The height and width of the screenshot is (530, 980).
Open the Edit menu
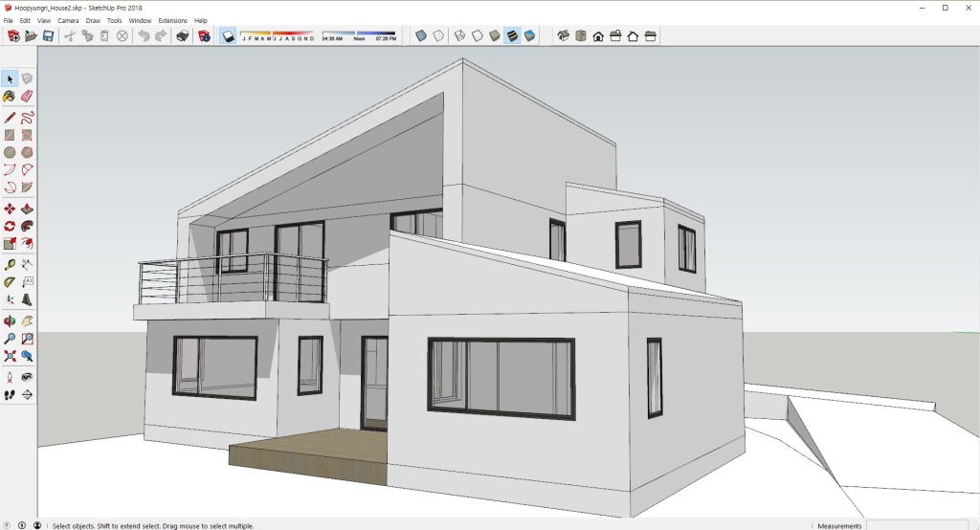click(x=25, y=21)
